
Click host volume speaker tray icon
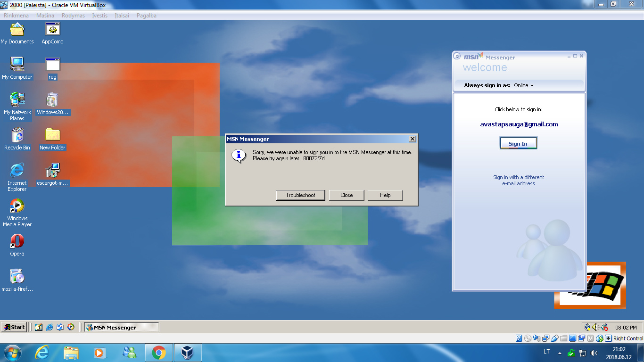coord(594,353)
